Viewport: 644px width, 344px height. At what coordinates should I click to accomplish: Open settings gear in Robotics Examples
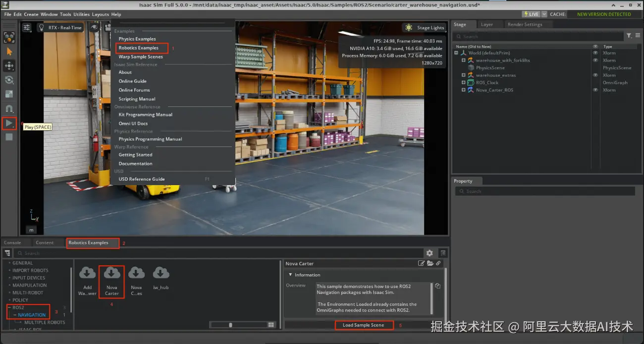tap(429, 253)
